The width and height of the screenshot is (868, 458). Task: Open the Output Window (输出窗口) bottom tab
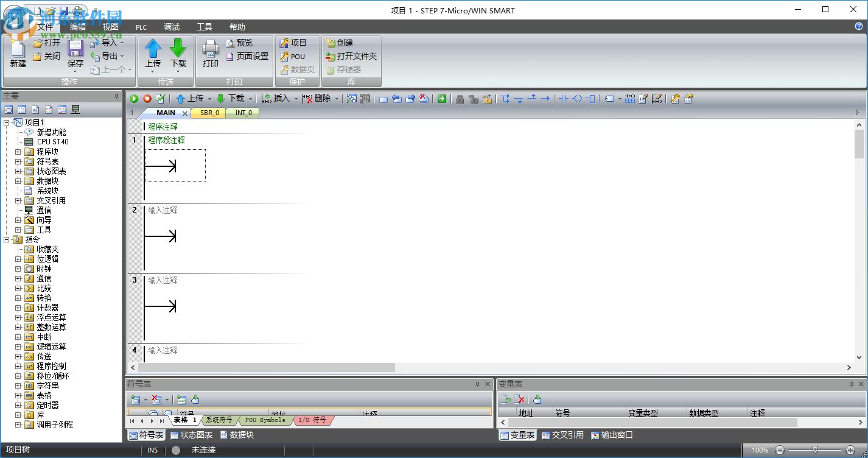[x=612, y=435]
